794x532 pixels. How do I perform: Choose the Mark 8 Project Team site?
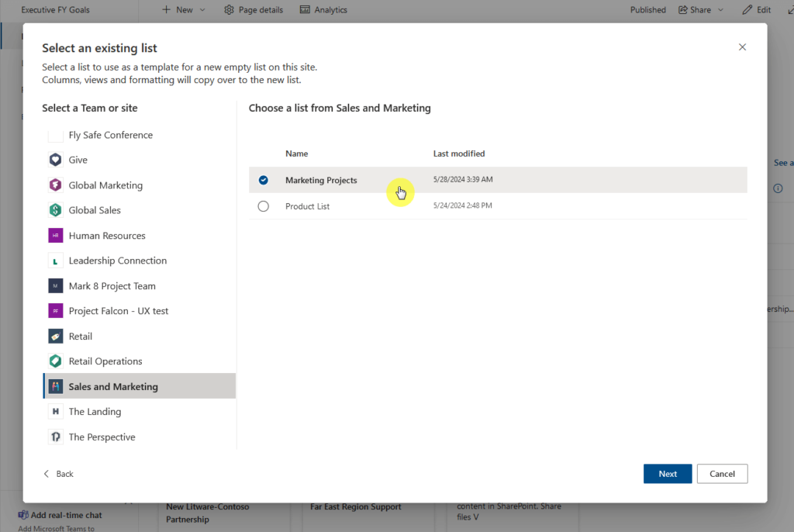[x=140, y=285]
